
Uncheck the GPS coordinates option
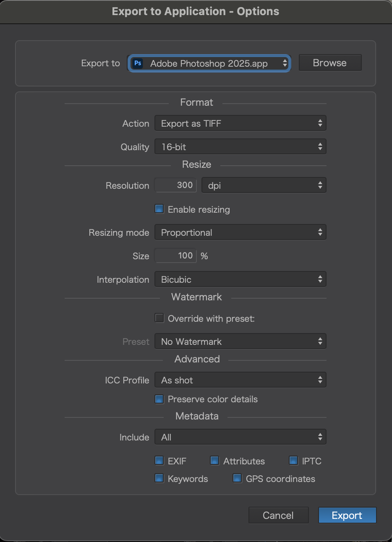(237, 478)
